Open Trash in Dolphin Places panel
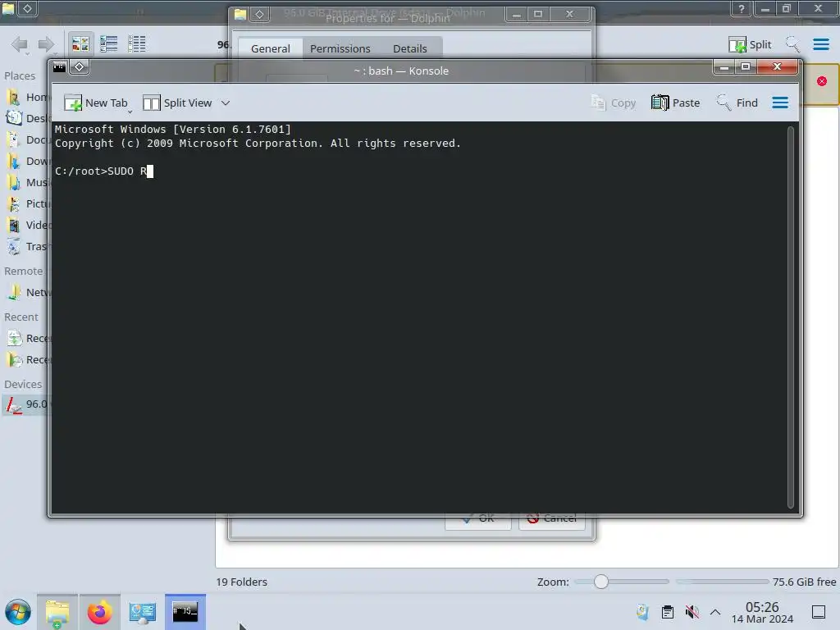 tap(25, 247)
